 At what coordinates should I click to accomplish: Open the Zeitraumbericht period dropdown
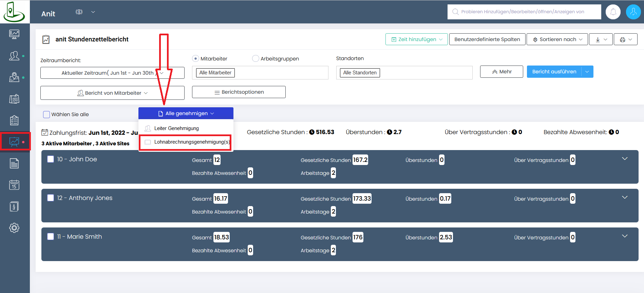112,73
